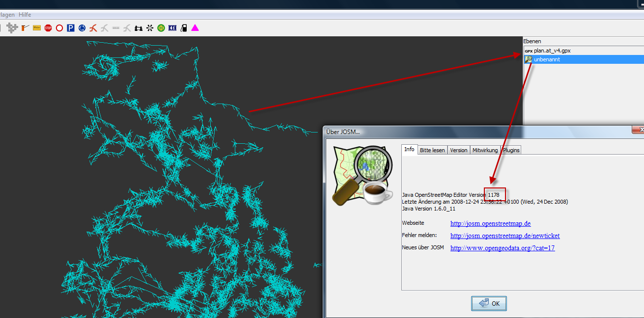Confirm the about dialog with OK
The height and width of the screenshot is (318, 644).
tap(489, 303)
